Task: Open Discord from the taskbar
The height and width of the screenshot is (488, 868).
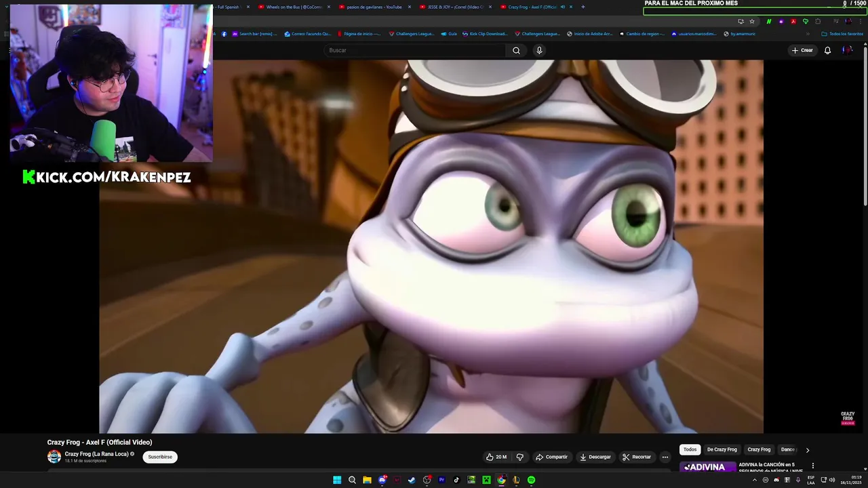Action: point(382,480)
